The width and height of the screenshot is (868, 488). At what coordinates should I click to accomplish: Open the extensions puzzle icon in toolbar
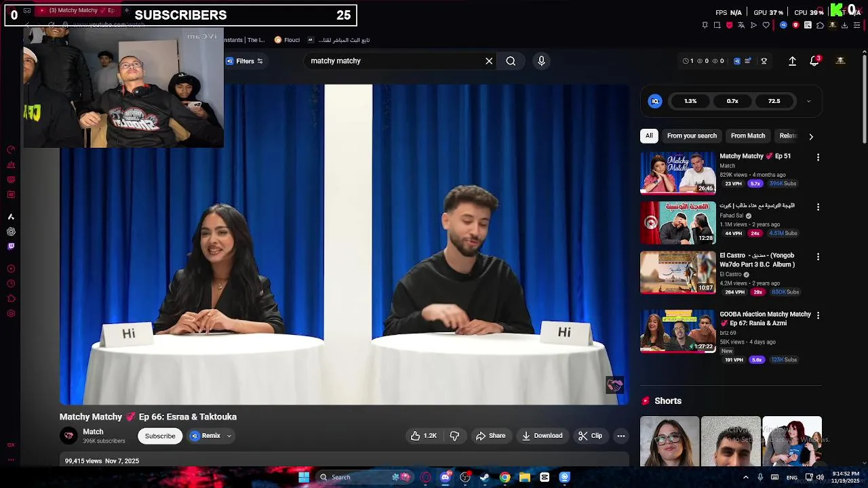(x=820, y=25)
